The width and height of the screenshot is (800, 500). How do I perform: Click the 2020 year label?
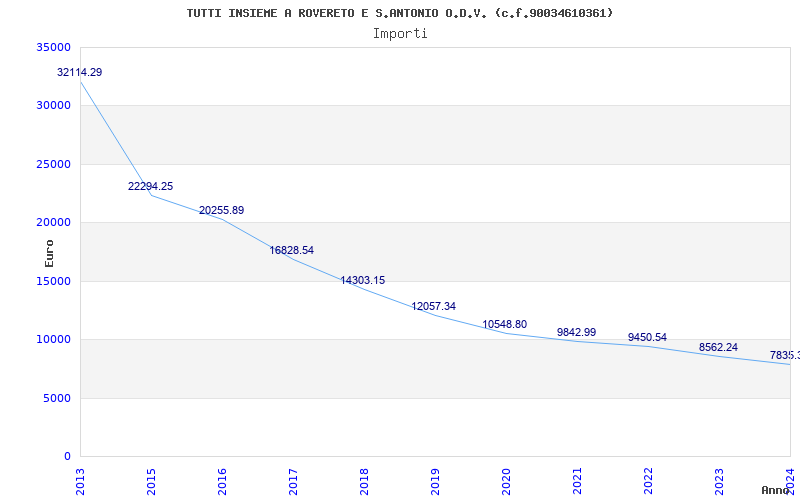[506, 481]
